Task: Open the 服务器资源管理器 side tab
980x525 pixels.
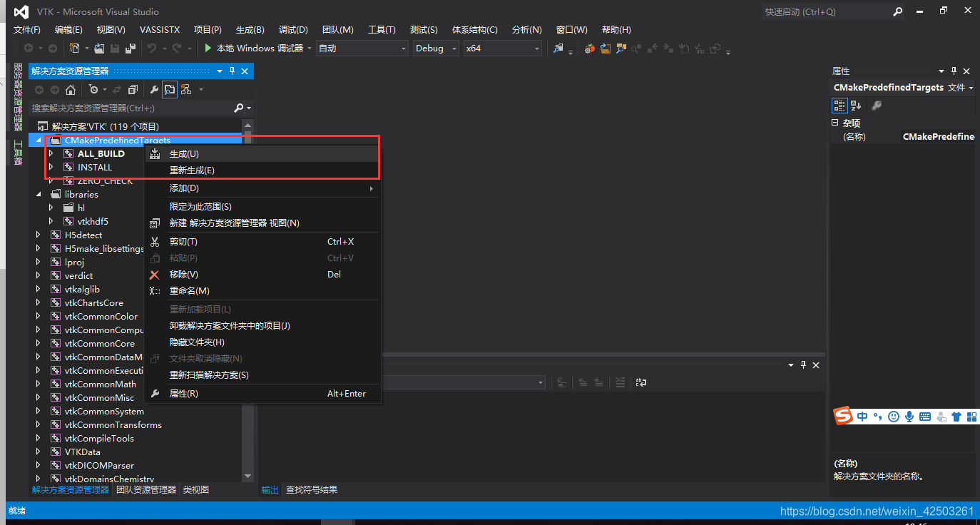Action: (18, 97)
